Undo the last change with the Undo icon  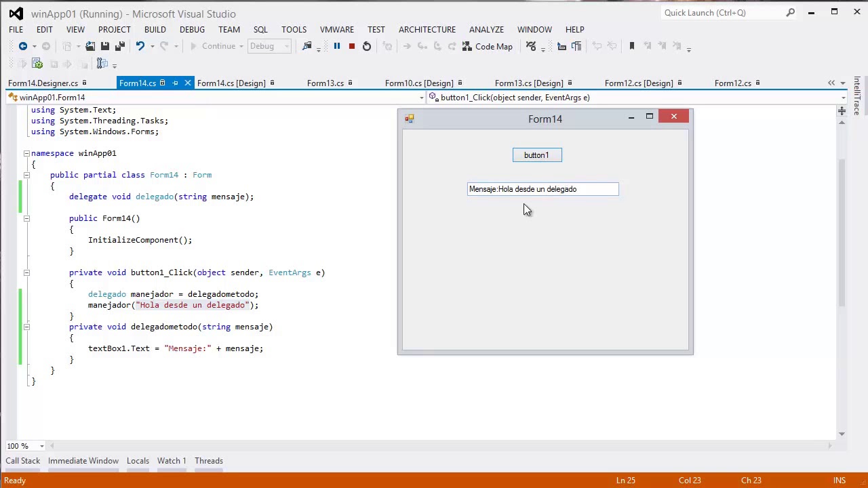click(140, 46)
